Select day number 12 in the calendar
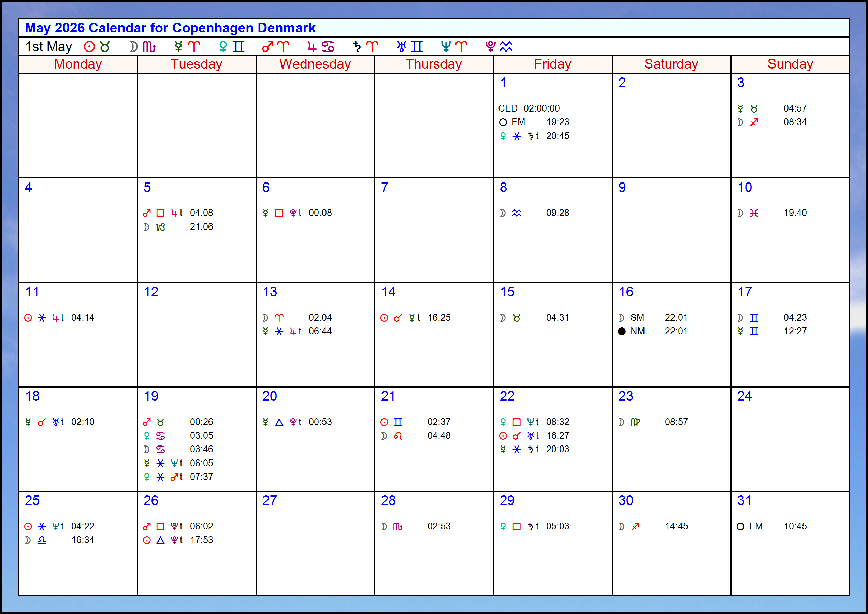 (x=151, y=292)
